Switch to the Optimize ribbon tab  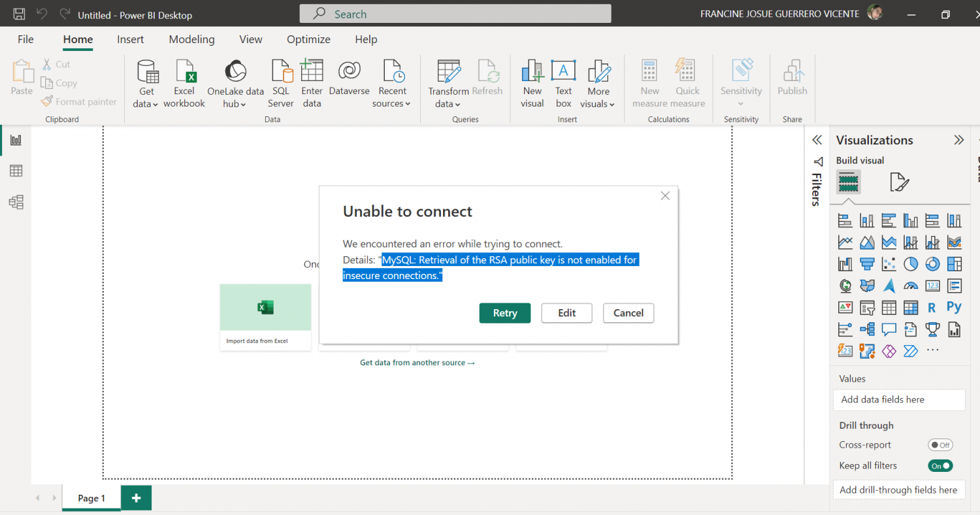(x=308, y=39)
